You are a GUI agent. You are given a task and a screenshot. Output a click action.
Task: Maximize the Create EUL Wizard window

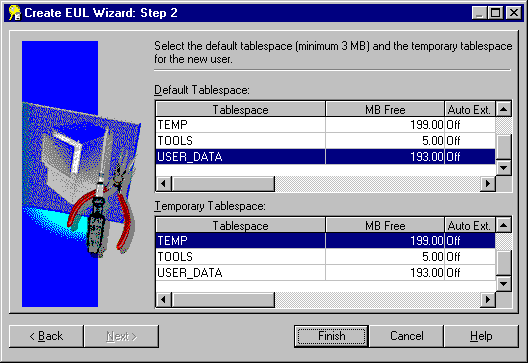pos(495,13)
